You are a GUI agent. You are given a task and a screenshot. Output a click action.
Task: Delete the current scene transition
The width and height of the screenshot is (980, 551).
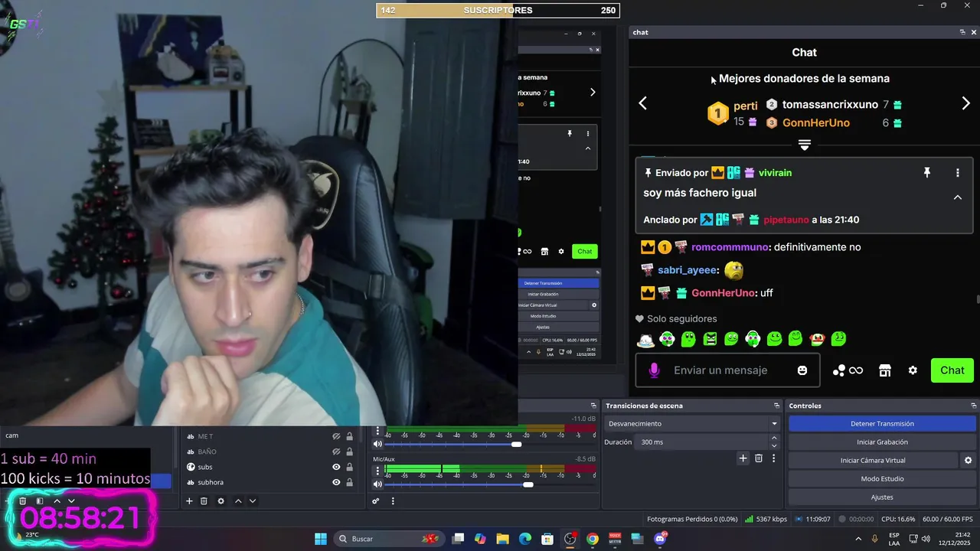759,458
